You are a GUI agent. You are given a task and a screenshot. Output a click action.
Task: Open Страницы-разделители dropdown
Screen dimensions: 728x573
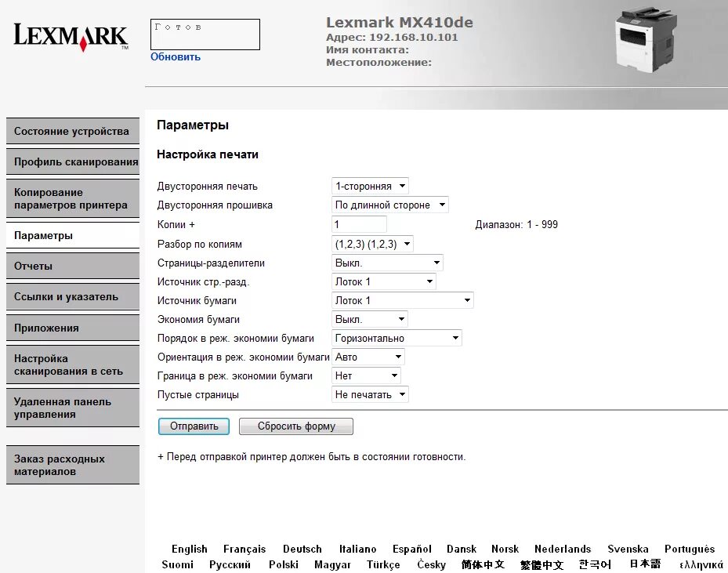pyautogui.click(x=387, y=263)
